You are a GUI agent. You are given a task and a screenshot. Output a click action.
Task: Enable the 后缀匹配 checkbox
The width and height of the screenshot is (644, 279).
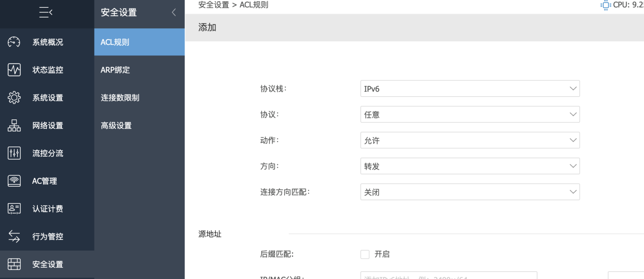click(x=365, y=255)
